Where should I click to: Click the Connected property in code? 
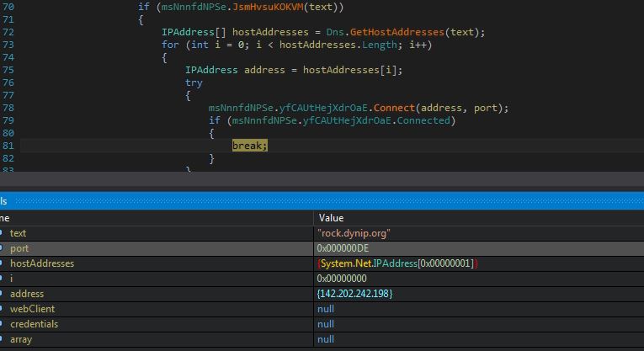425,120
